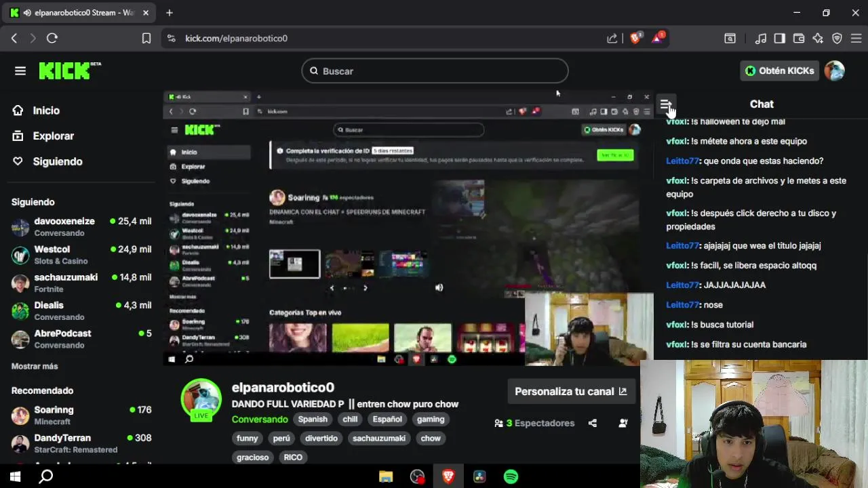The height and width of the screenshot is (488, 868).
Task: Select the gracioso tag
Action: click(253, 457)
